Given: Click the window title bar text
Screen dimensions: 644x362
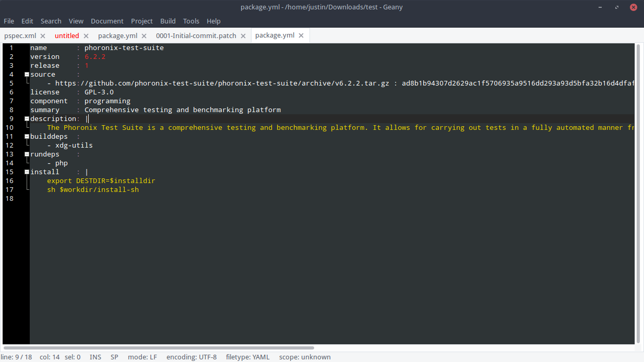Looking at the screenshot, I should (x=321, y=7).
